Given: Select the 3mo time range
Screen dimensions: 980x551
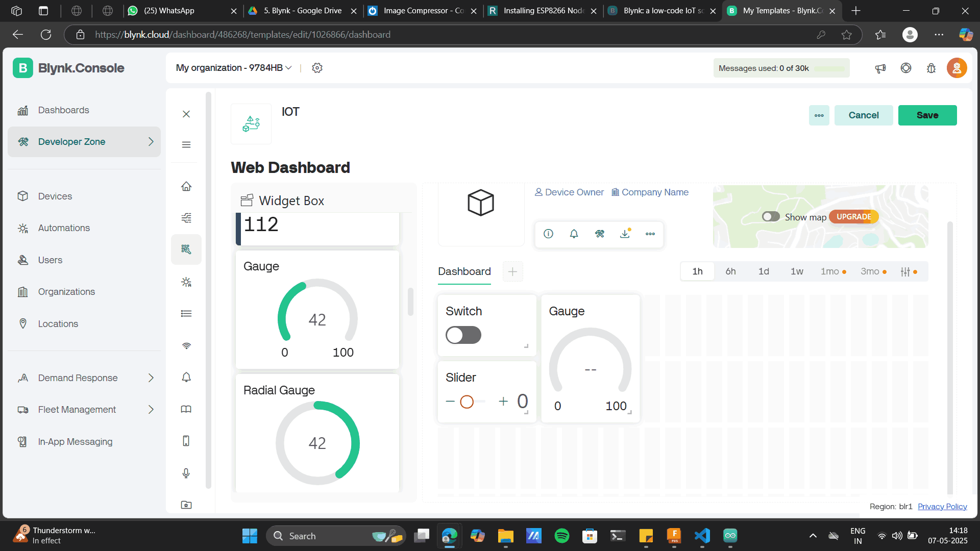Looking at the screenshot, I should (x=873, y=271).
